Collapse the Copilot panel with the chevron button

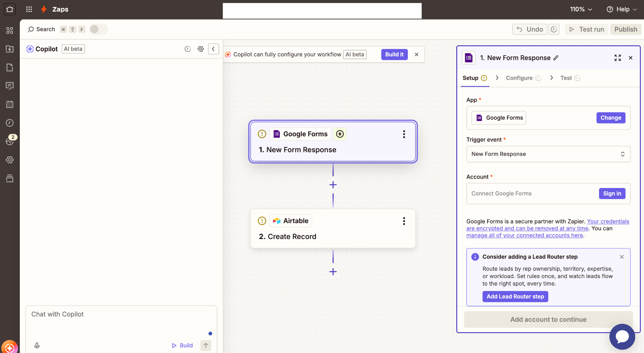(x=214, y=49)
